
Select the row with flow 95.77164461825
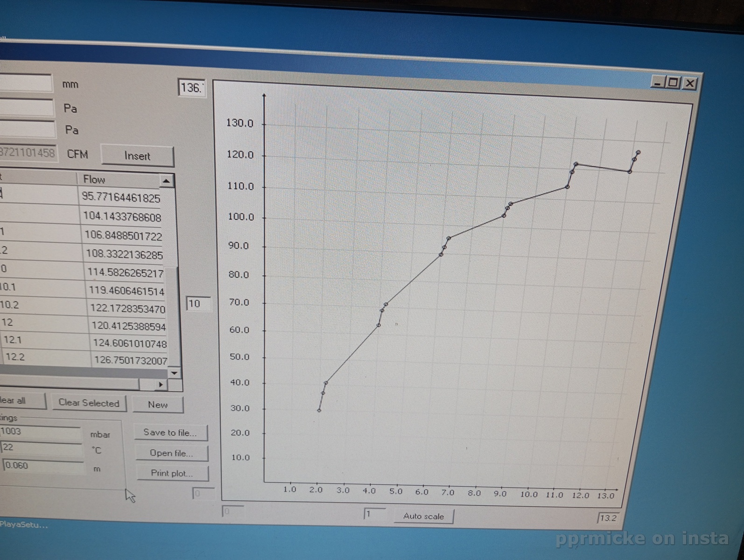(x=121, y=197)
